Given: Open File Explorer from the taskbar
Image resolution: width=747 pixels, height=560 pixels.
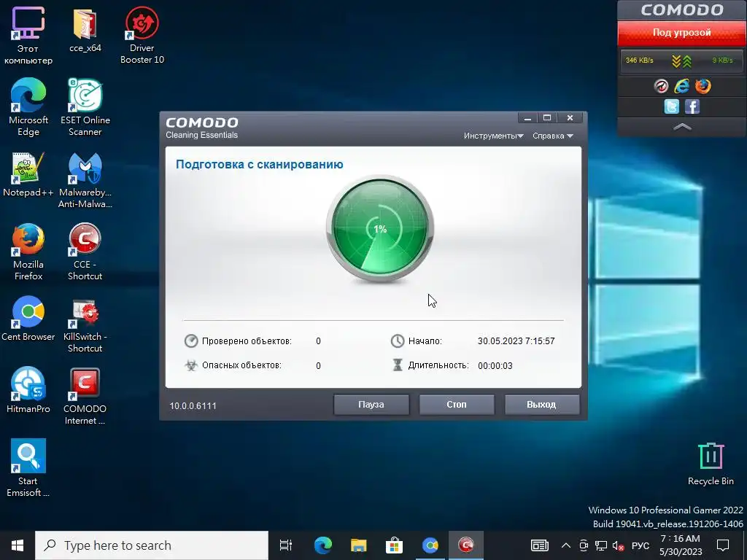Looking at the screenshot, I should coord(359,545).
